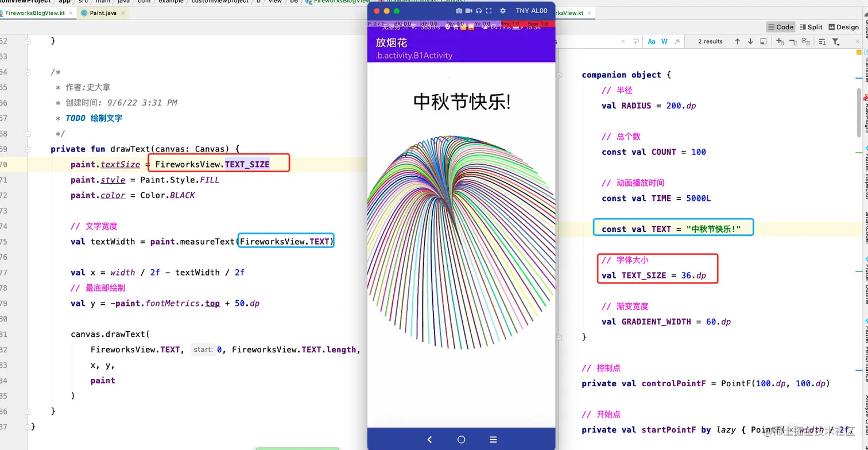Collapse fold marker at line 86
This screenshot has width=868, height=450.
click(x=27, y=411)
